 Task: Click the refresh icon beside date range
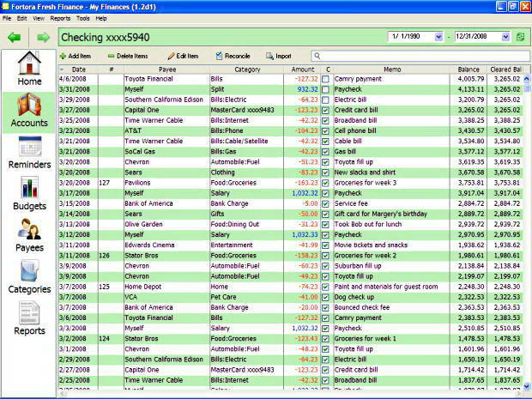519,38
